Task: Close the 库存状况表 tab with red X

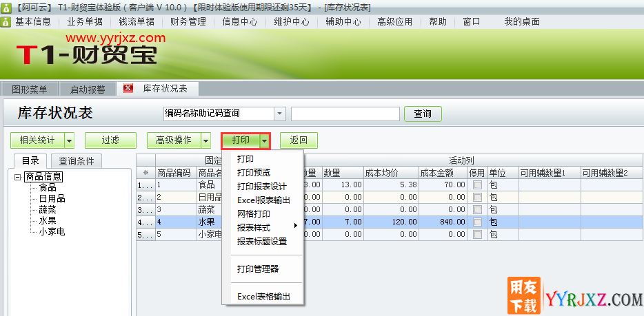Action: 128,89
